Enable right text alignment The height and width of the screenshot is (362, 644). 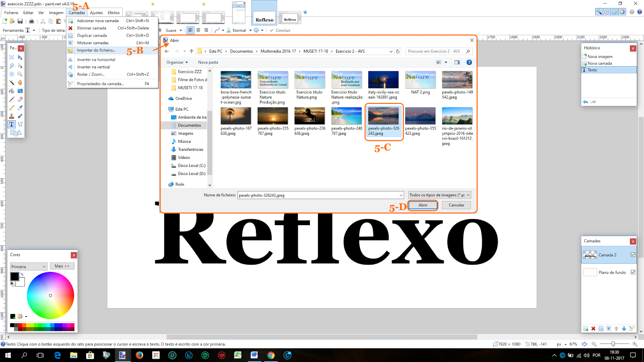(x=206, y=30)
